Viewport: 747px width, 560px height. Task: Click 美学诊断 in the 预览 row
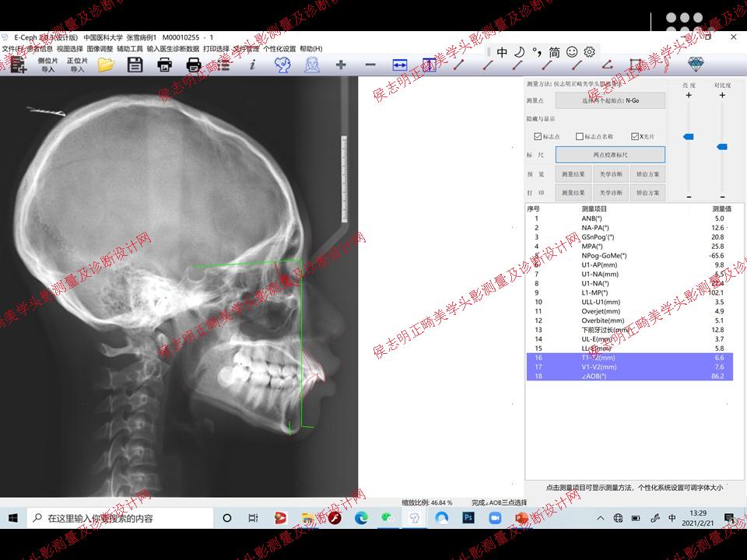tap(611, 174)
